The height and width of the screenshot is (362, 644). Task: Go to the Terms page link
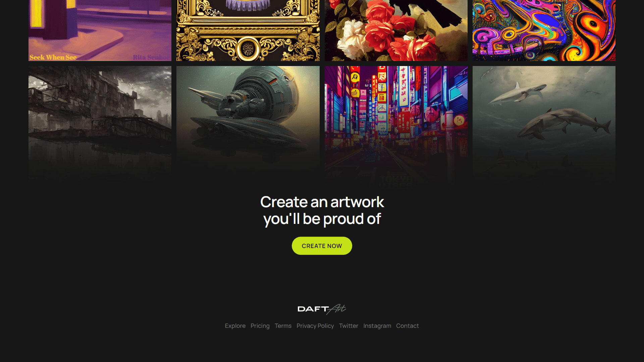click(x=283, y=326)
